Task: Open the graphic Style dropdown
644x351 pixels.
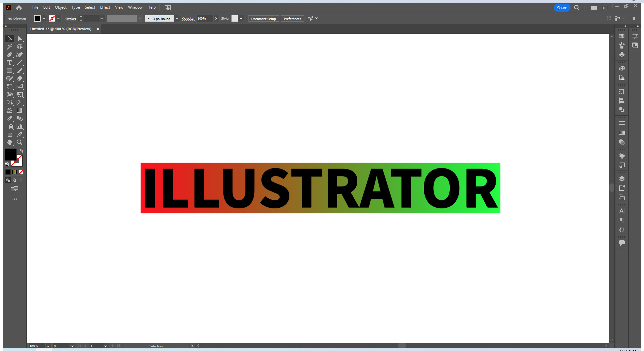Action: [241, 19]
